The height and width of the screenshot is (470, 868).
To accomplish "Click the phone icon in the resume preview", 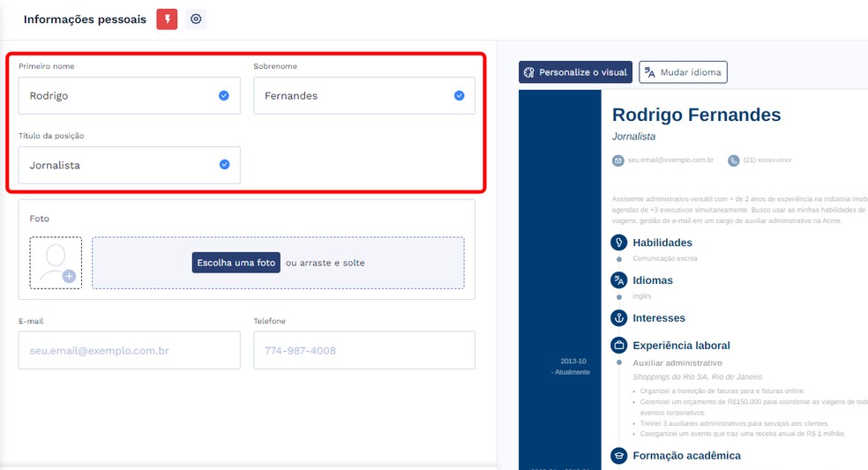I will click(734, 160).
